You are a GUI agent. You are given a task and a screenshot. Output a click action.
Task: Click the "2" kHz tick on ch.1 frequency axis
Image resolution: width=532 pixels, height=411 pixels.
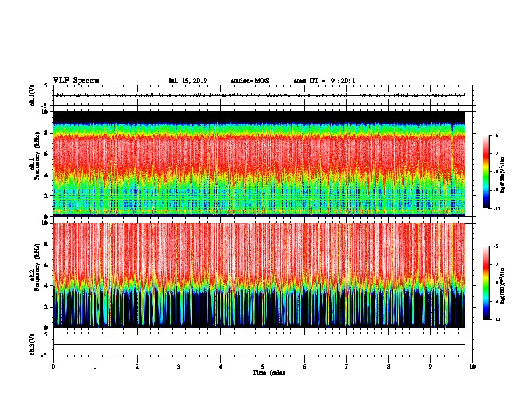pyautogui.click(x=47, y=195)
